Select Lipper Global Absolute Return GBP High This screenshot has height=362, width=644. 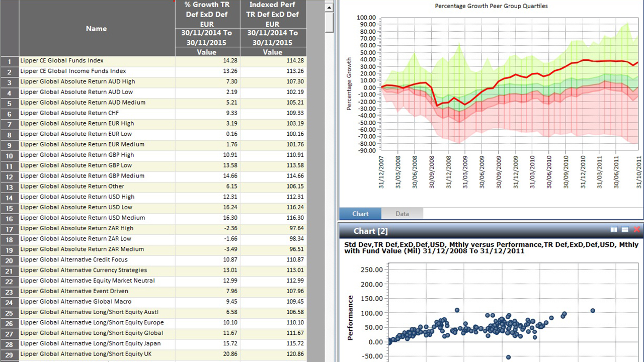point(77,155)
